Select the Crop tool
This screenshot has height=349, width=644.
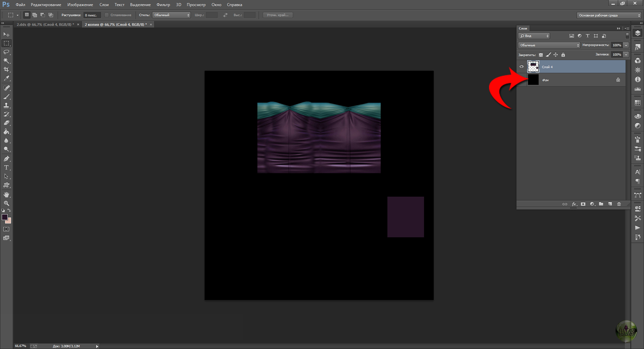pyautogui.click(x=6, y=69)
